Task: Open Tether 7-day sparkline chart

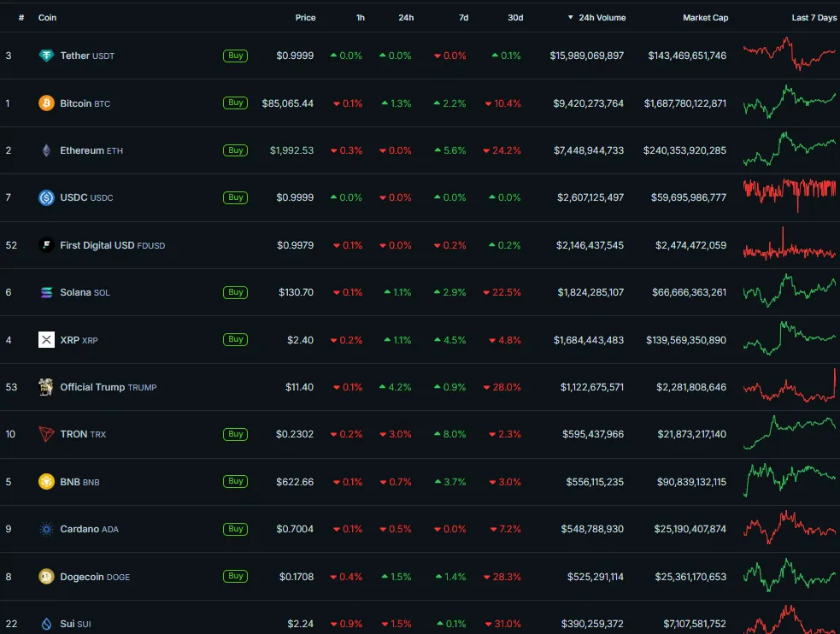Action: (790, 54)
